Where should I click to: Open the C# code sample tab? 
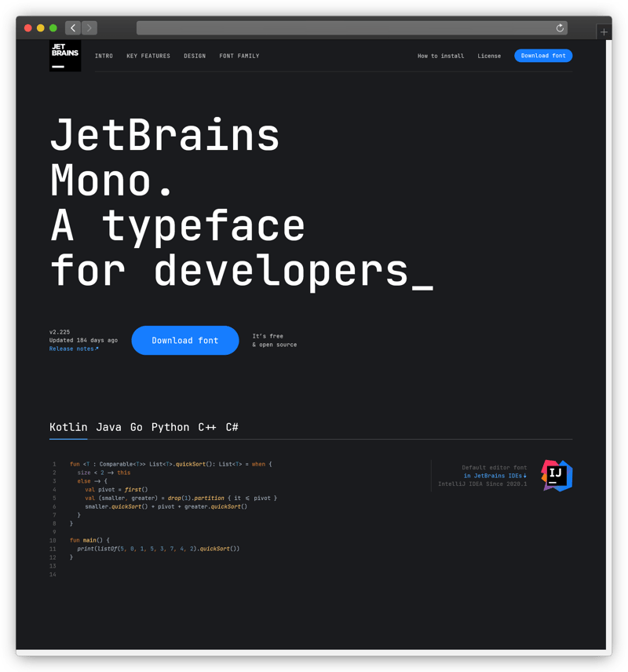[232, 427]
